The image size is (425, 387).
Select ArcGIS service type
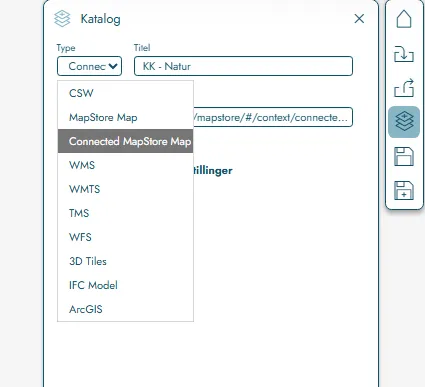[125, 309]
